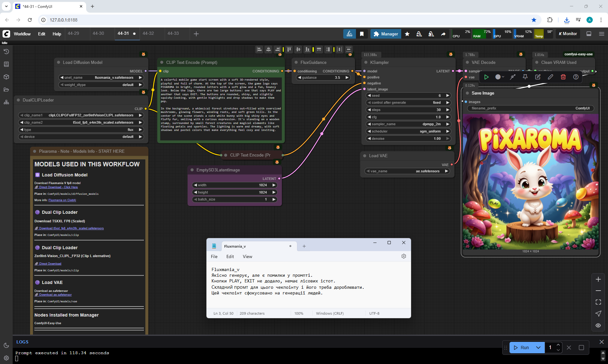This screenshot has height=364, width=608.
Task: Switch to the 44-32 workflow tab
Action: click(148, 34)
